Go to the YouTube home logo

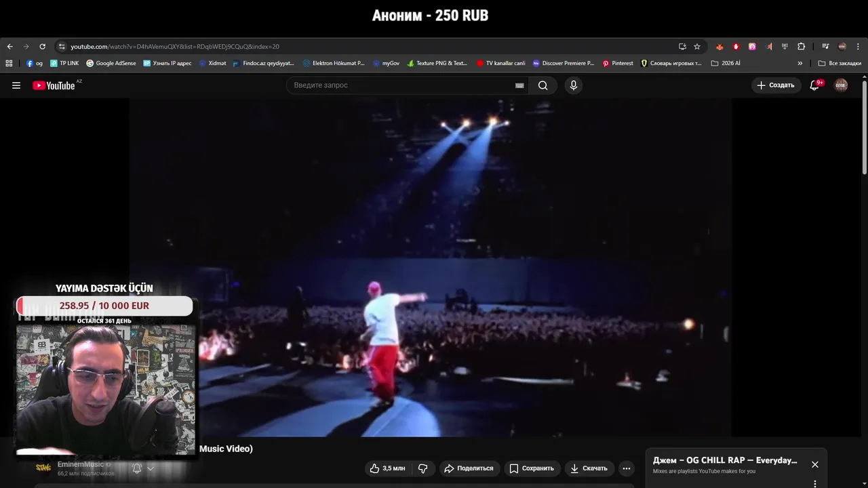[54, 85]
